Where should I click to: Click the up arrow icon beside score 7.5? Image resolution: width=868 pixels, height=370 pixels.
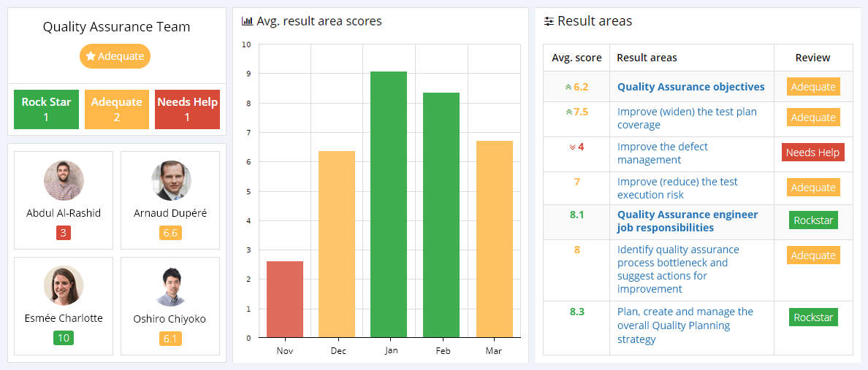pyautogui.click(x=568, y=112)
